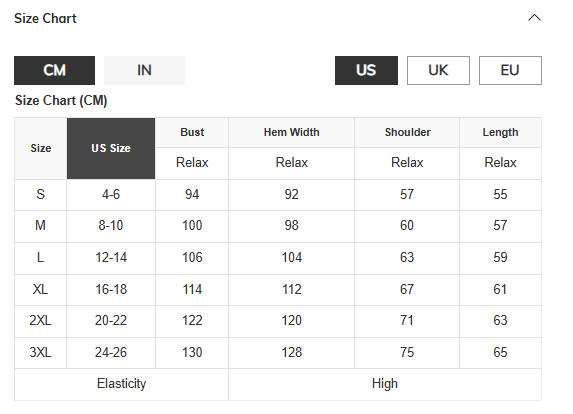This screenshot has width=573, height=414.
Task: Select the XL size row label
Action: click(41, 289)
